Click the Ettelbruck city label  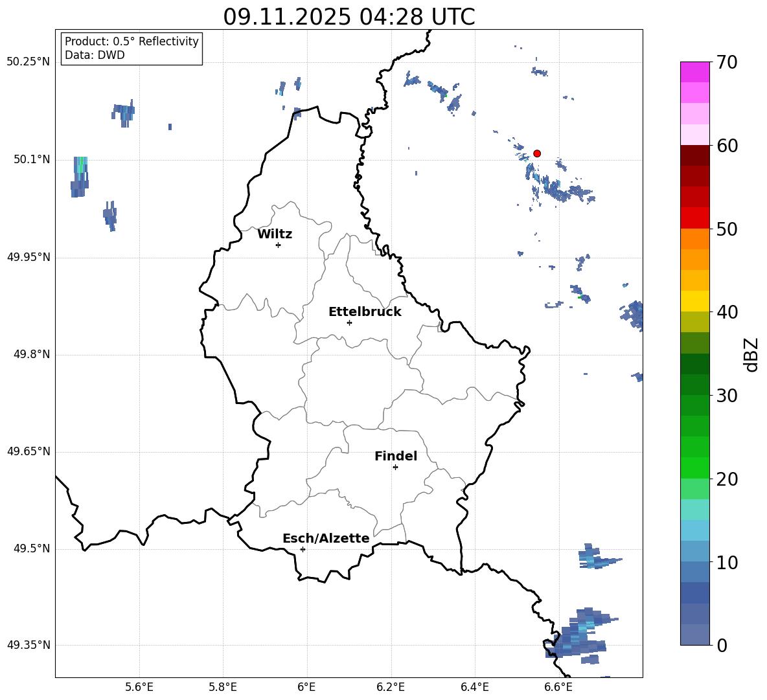coord(364,311)
